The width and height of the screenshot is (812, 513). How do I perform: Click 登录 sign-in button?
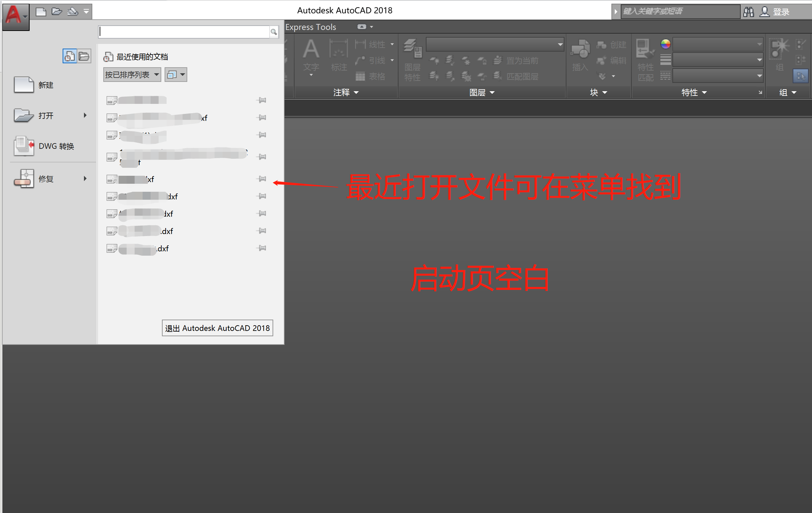[x=775, y=12]
